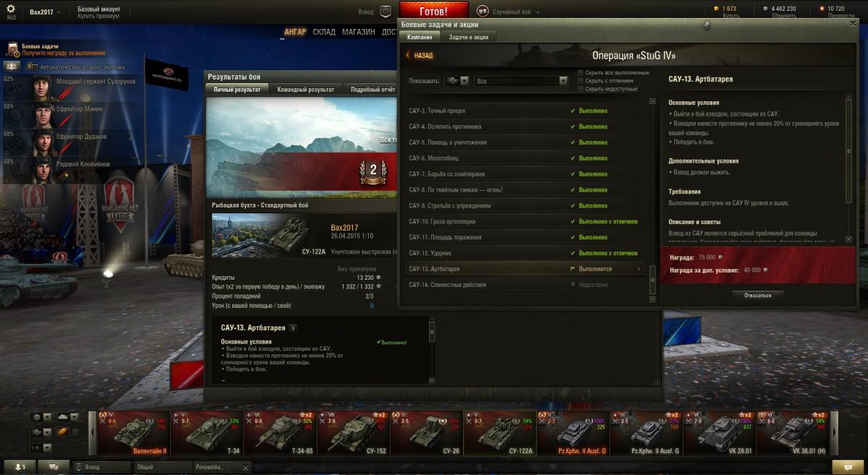
Task: Open the contacts list button showing 5
Action: tap(19, 467)
